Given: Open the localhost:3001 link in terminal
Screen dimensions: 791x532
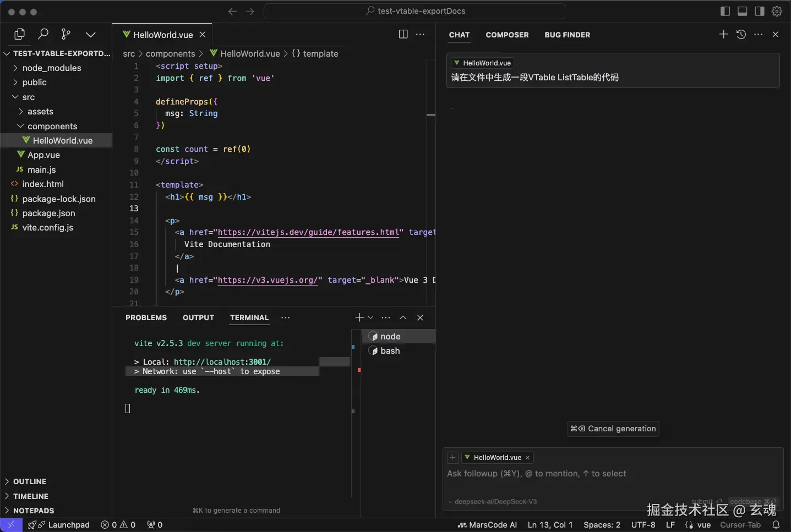Looking at the screenshot, I should [222, 362].
